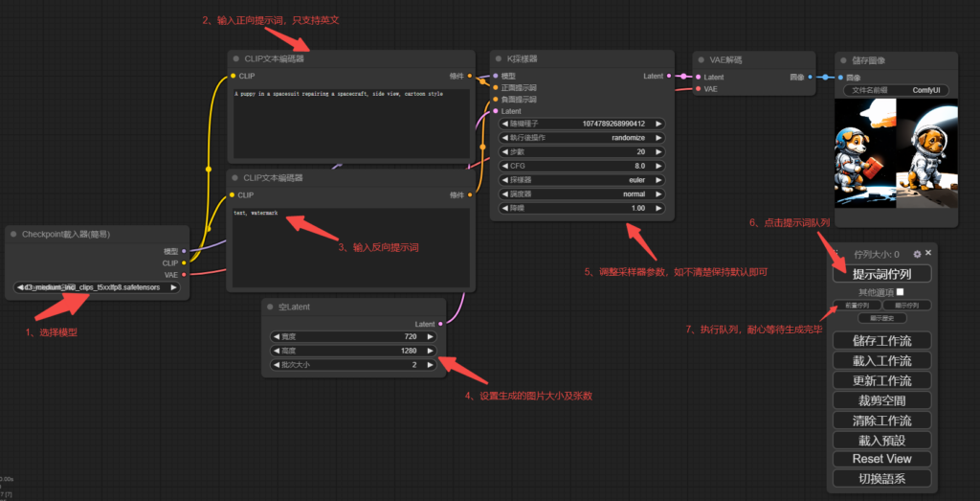The height and width of the screenshot is (501, 980).
Task: Click the right arrow on the 步數 field
Action: (x=658, y=151)
